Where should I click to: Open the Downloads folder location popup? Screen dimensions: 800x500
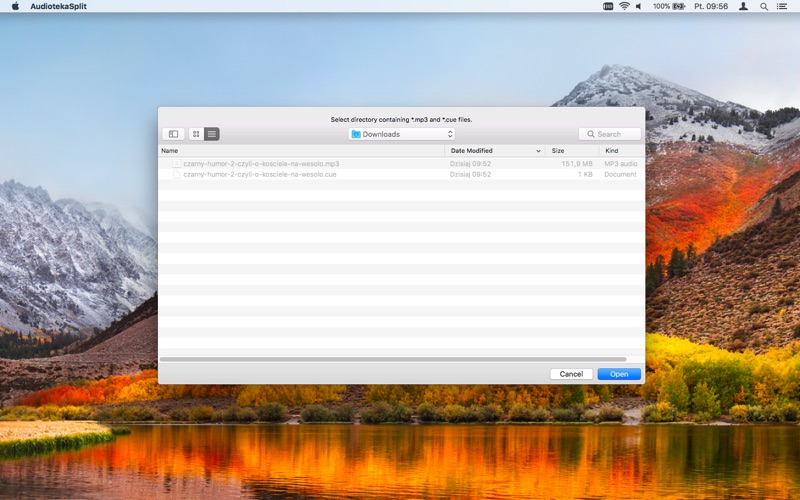tap(402, 134)
